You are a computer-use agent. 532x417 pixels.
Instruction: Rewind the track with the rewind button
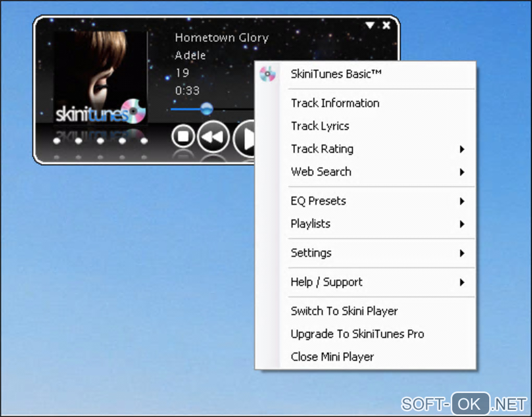[213, 137]
